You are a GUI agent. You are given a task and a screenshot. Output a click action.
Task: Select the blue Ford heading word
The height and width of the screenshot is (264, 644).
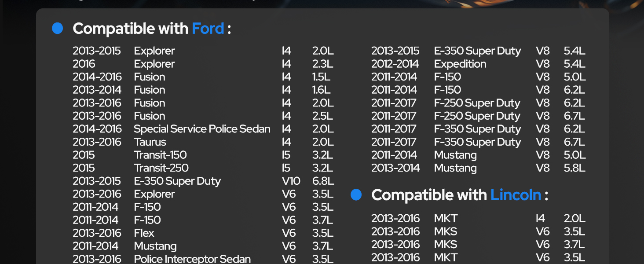[208, 29]
